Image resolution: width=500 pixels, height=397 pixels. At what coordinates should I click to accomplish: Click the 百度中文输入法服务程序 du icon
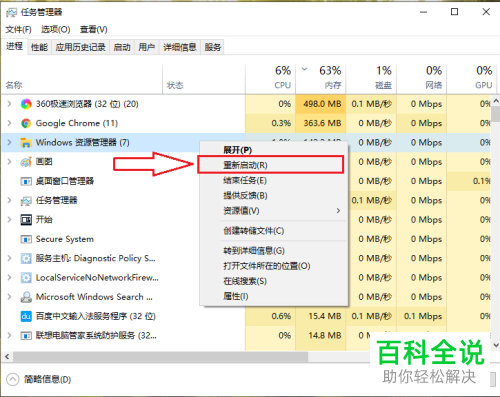tap(26, 316)
